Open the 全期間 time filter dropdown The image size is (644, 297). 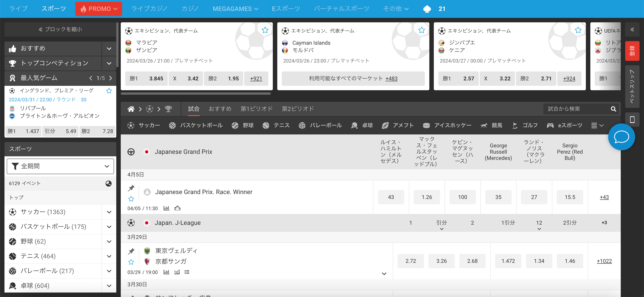[60, 166]
